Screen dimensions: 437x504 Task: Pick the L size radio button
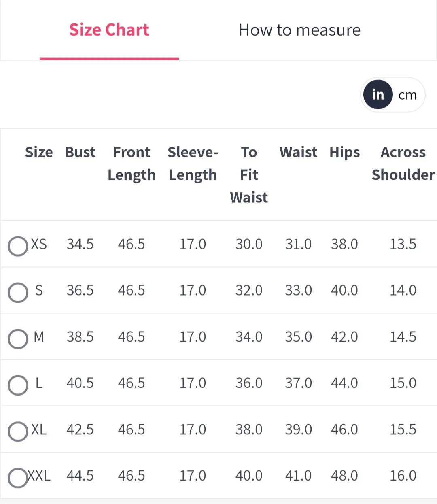pos(18,385)
